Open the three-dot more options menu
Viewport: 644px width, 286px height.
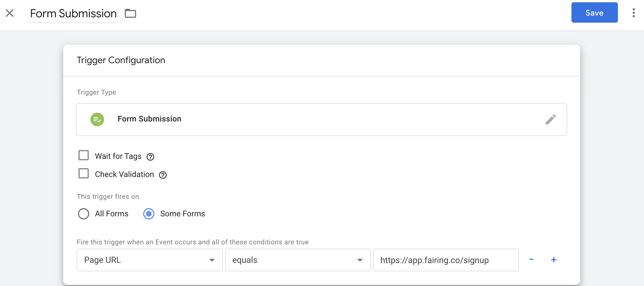tap(634, 13)
